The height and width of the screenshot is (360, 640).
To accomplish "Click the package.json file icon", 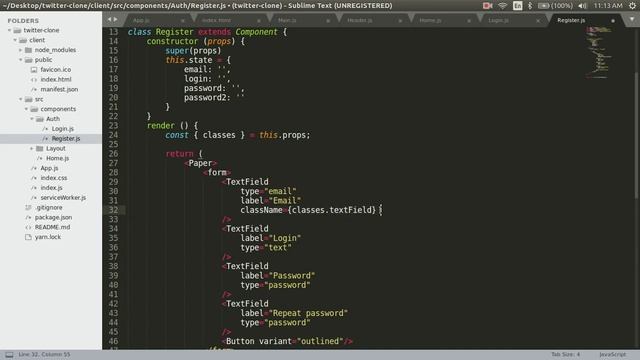I will (28, 217).
